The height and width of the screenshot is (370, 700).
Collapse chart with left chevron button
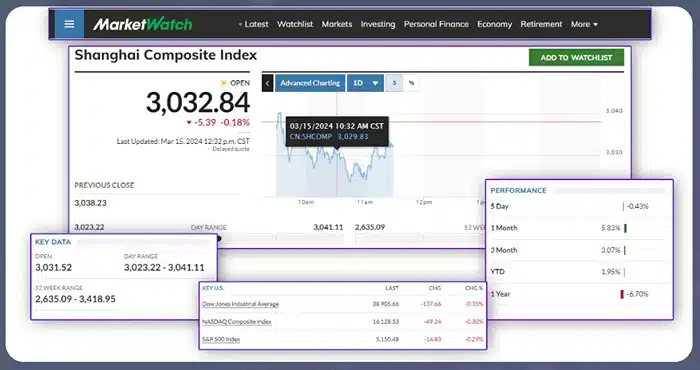click(x=267, y=83)
